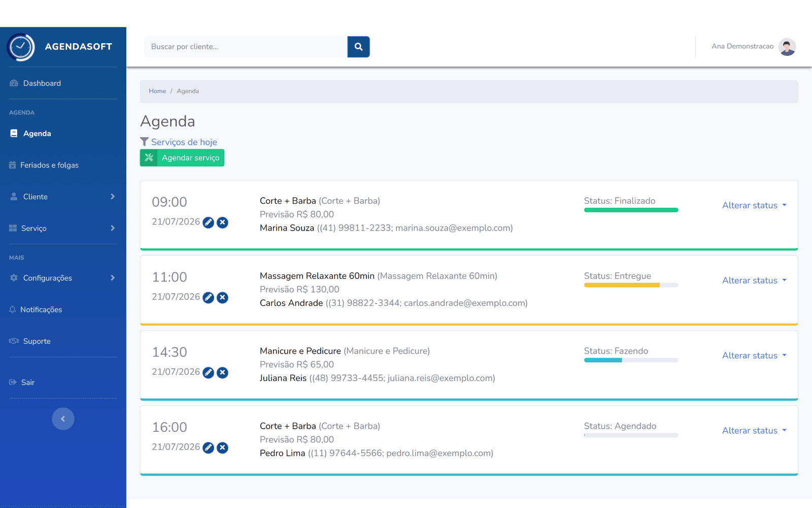Expand the Serviço submenu chevron
This screenshot has width=812, height=508.
point(113,228)
